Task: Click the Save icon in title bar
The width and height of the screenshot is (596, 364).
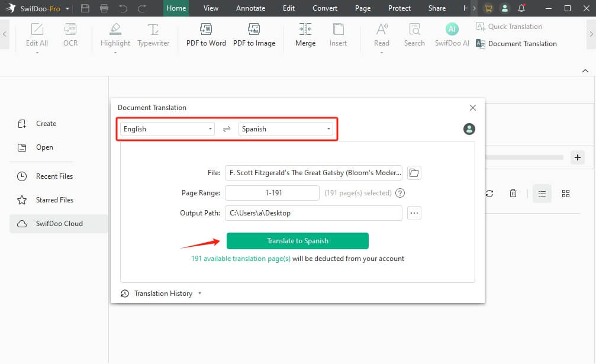Action: [x=85, y=8]
